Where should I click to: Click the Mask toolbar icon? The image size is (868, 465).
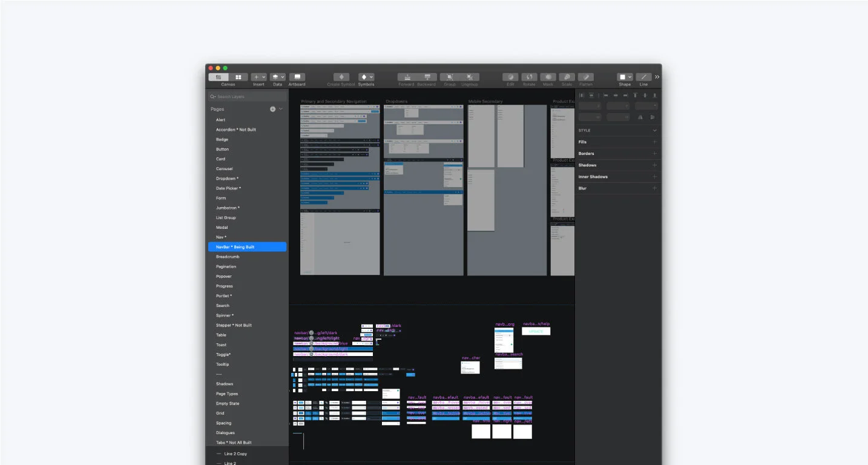[548, 77]
